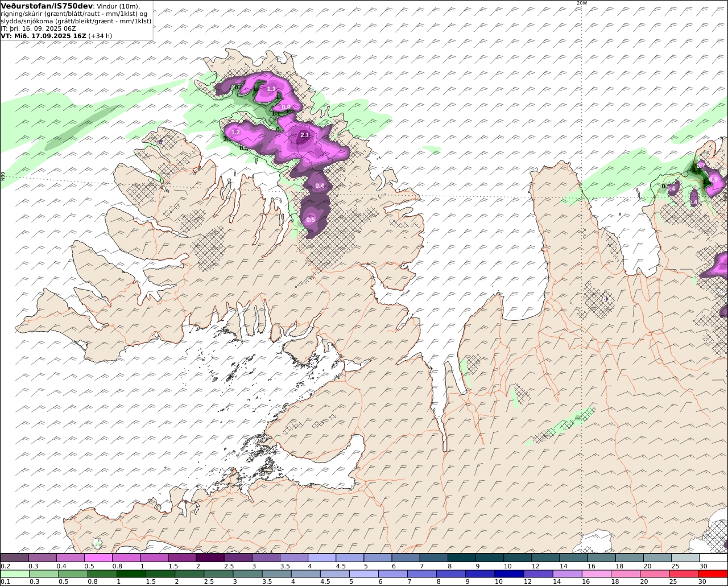The image size is (728, 586).
Task: Click the upper legend swatch starting at 0.2
Action: (15, 558)
